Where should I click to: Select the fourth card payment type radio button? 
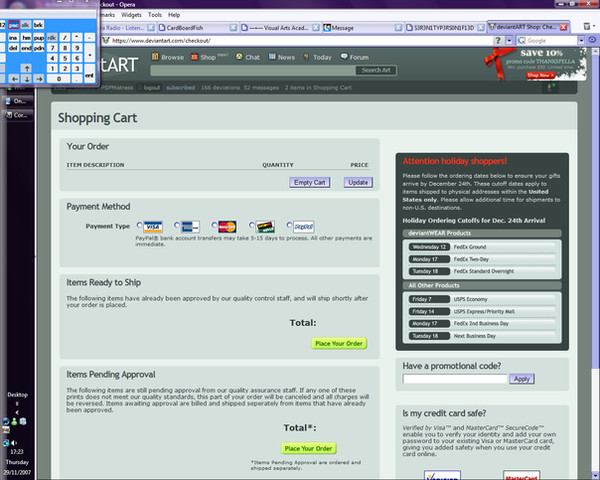251,225
